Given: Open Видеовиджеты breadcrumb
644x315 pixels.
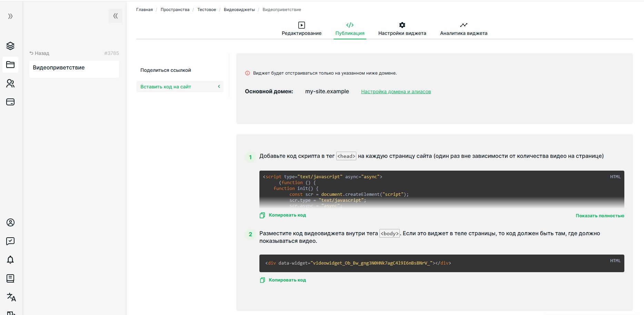Looking at the screenshot, I should pos(239,10).
